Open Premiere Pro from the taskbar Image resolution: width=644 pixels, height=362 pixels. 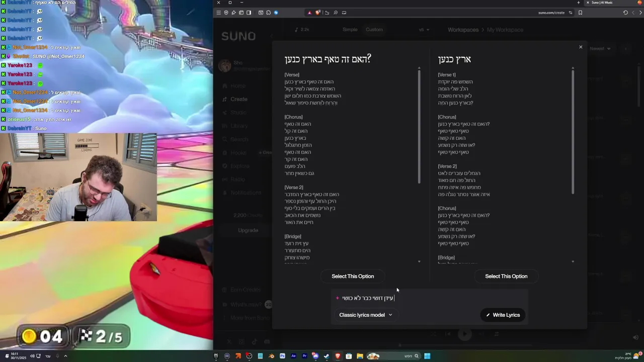(x=304, y=356)
